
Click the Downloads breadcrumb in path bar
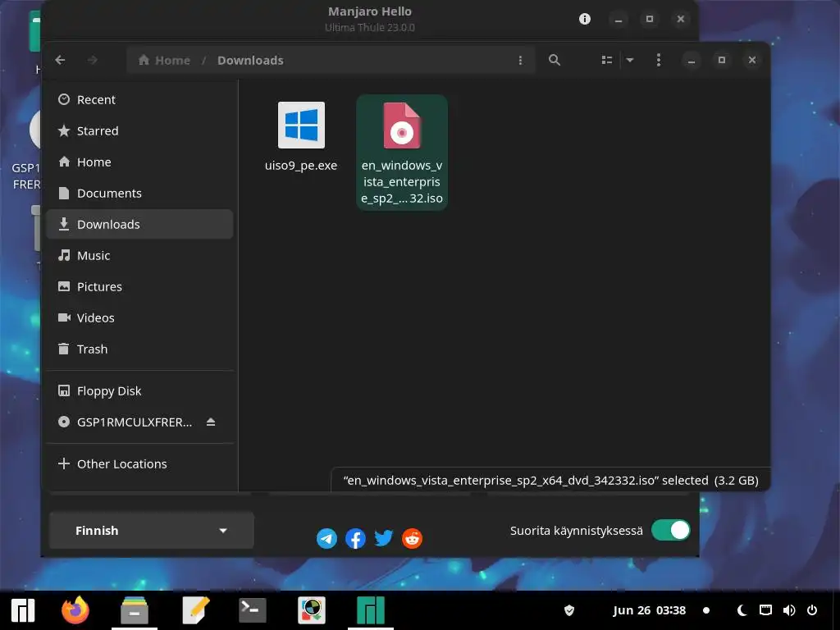tap(250, 60)
